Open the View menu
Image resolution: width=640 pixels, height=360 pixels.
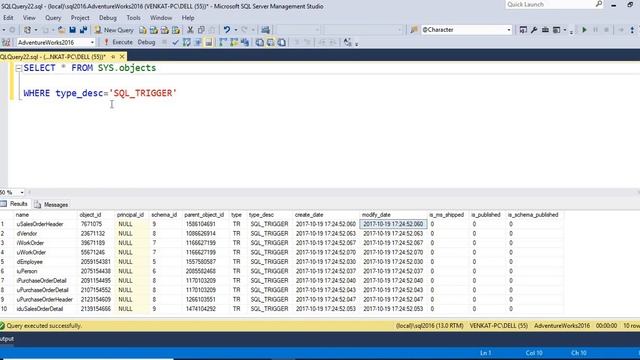(x=29, y=18)
